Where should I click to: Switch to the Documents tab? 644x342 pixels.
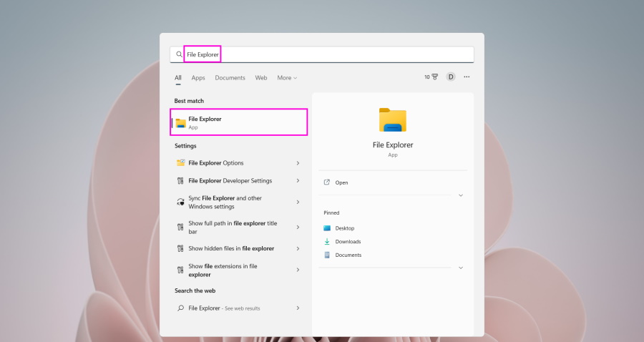(230, 78)
